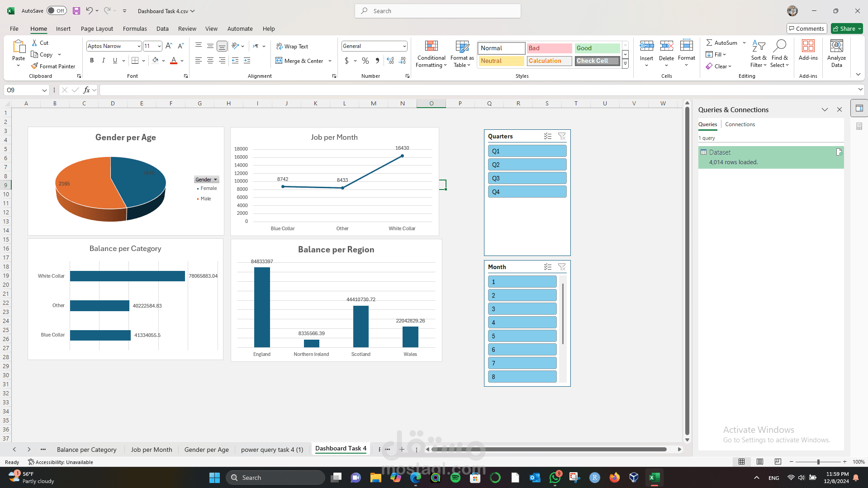
Task: Open Find & Select
Action: [780, 54]
